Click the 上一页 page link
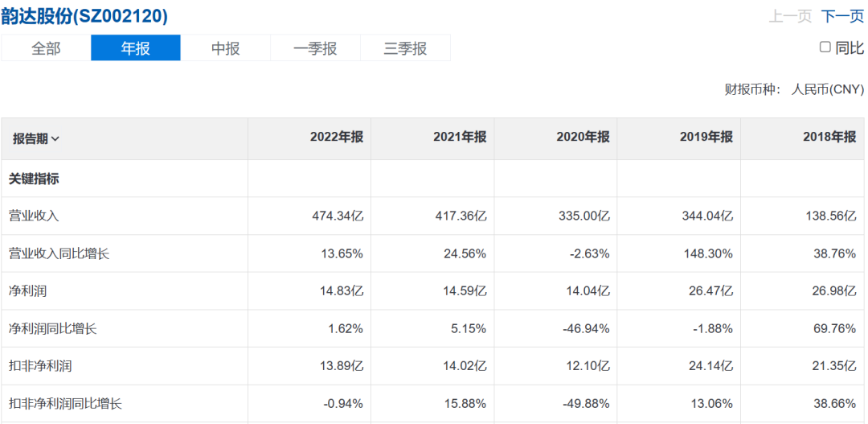868x424 pixels. coord(790,16)
